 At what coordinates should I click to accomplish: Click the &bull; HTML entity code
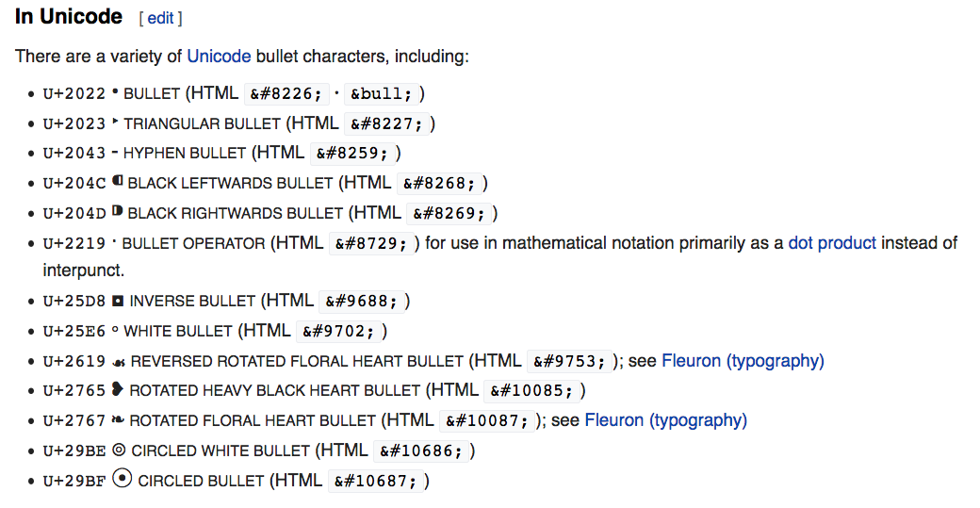[x=382, y=94]
